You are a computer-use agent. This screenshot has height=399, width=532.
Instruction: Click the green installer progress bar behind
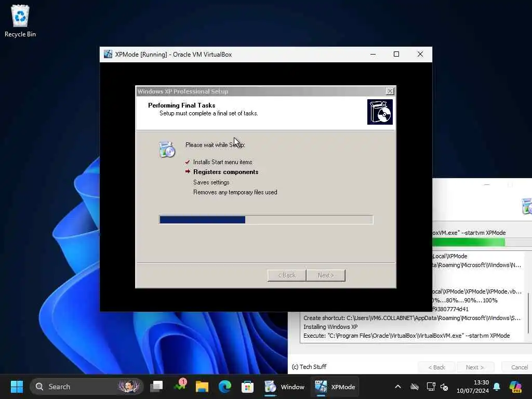coord(482,242)
